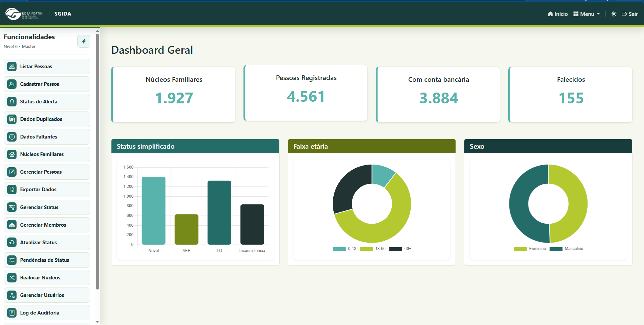
Task: Click Sair to log out
Action: pos(630,14)
